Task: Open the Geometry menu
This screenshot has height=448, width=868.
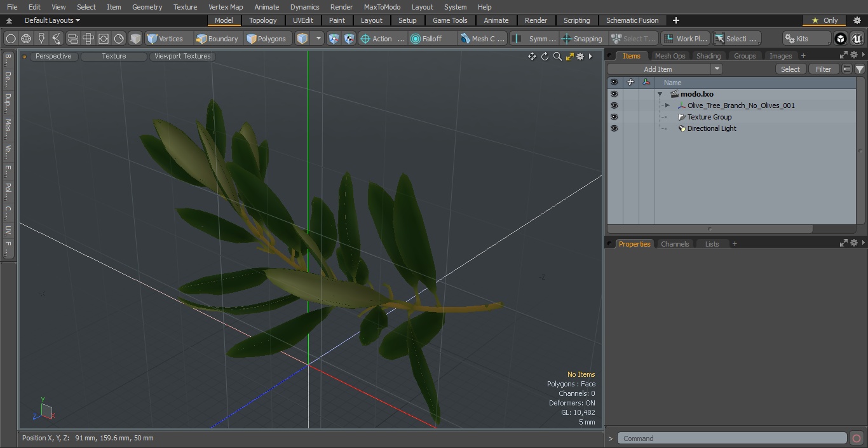Action: click(x=147, y=7)
